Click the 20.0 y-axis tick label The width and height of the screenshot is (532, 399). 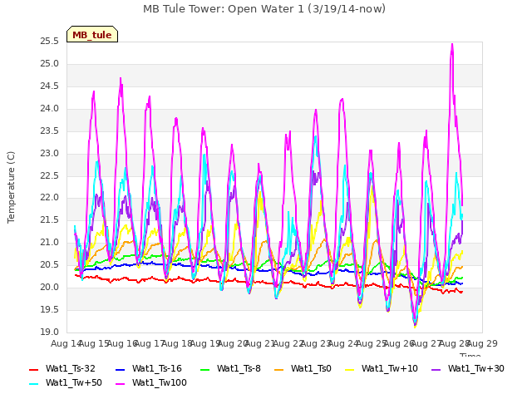49,287
